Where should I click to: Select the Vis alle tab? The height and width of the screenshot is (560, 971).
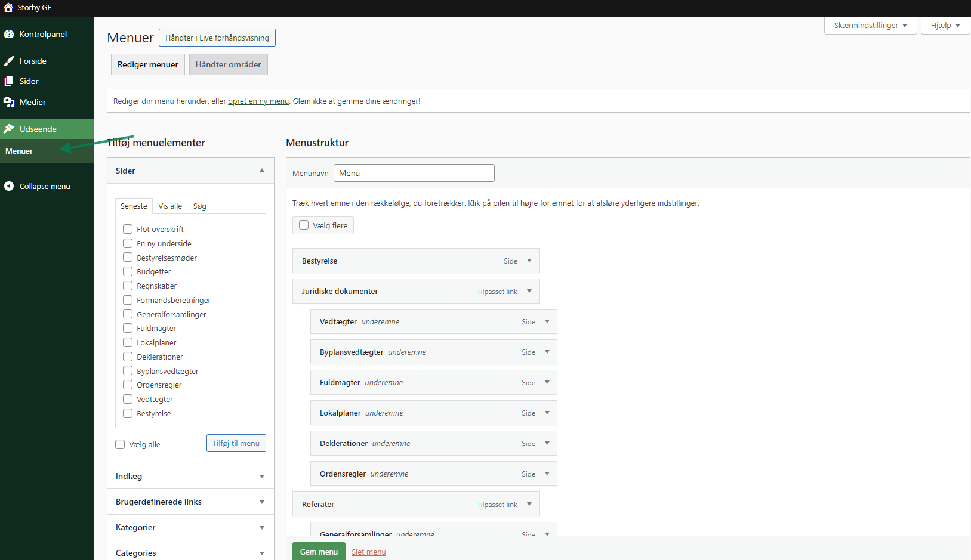click(170, 206)
